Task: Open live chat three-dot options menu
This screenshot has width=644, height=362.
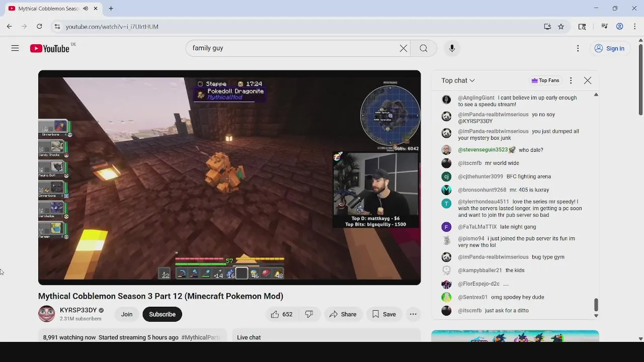Action: 571,80
